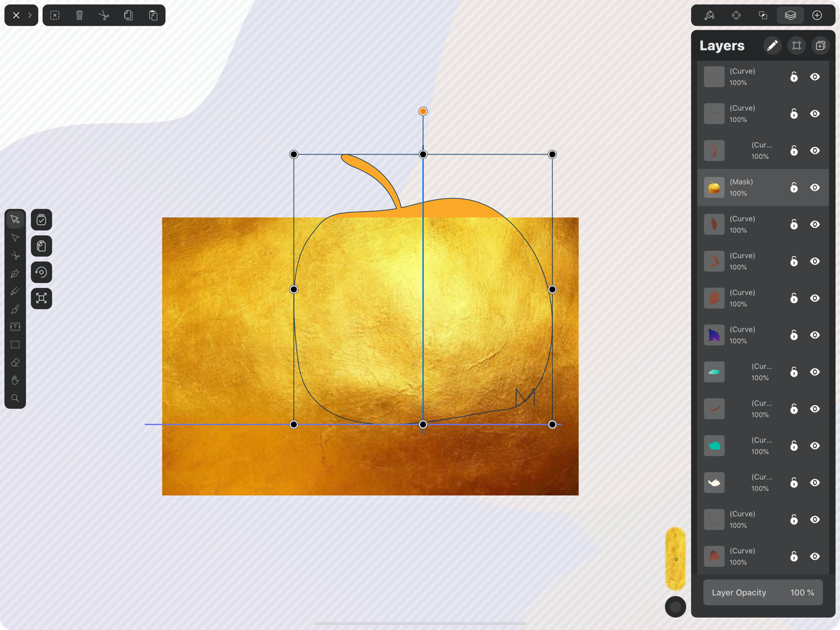
Task: Hide the topmost (Curve) layer
Action: (815, 77)
